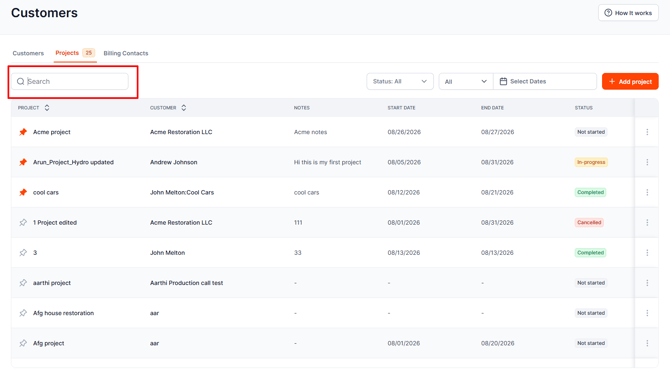Screen dimensions: 670x378
Task: Unpin the cool cars project
Action: pos(23,192)
